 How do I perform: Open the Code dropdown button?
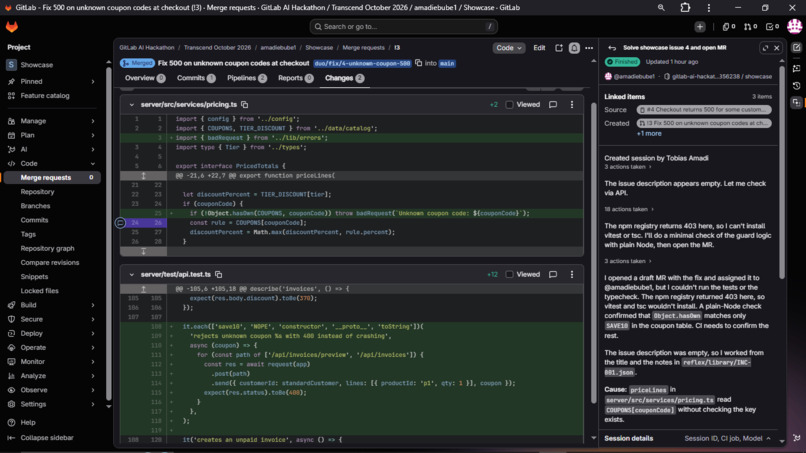pos(508,48)
